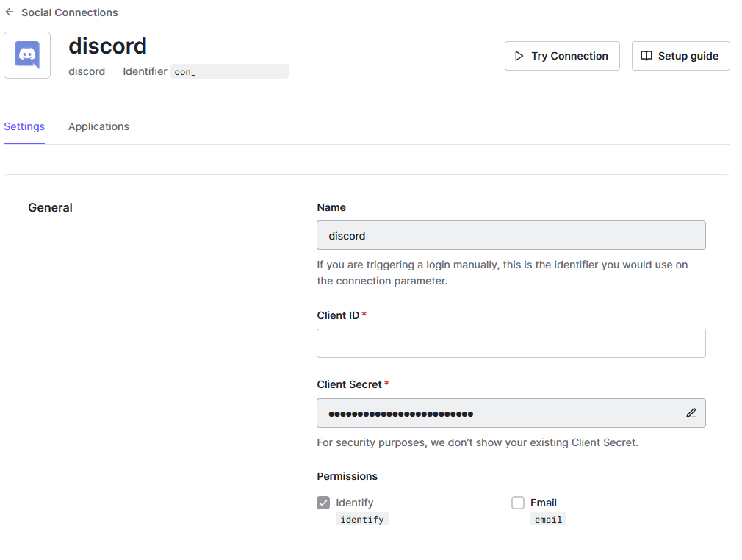Click the Permissions label
The image size is (742, 560).
point(347,476)
